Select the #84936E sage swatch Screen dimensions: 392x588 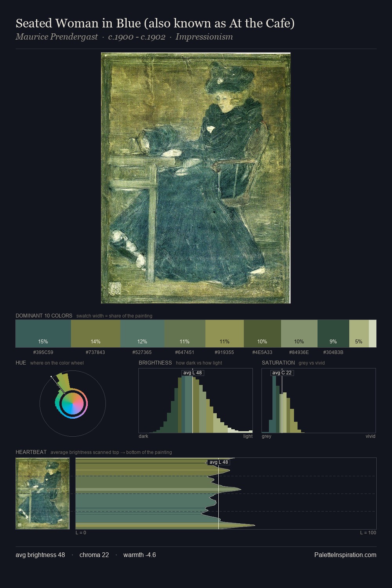click(299, 334)
